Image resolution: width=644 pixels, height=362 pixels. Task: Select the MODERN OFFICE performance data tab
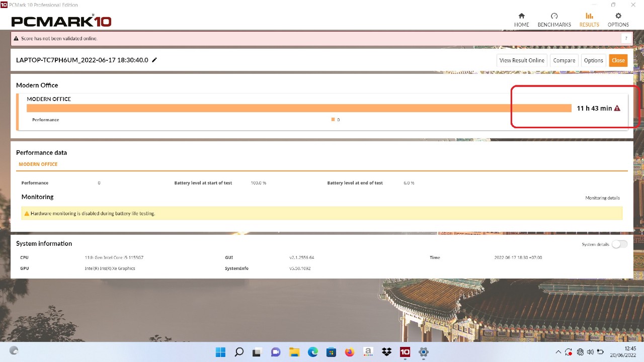point(38,164)
